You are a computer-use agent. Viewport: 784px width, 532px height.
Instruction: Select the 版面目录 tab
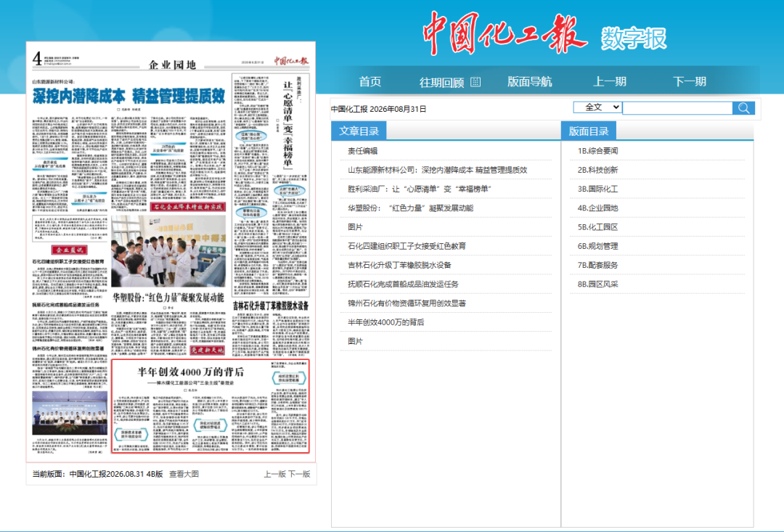tap(589, 131)
